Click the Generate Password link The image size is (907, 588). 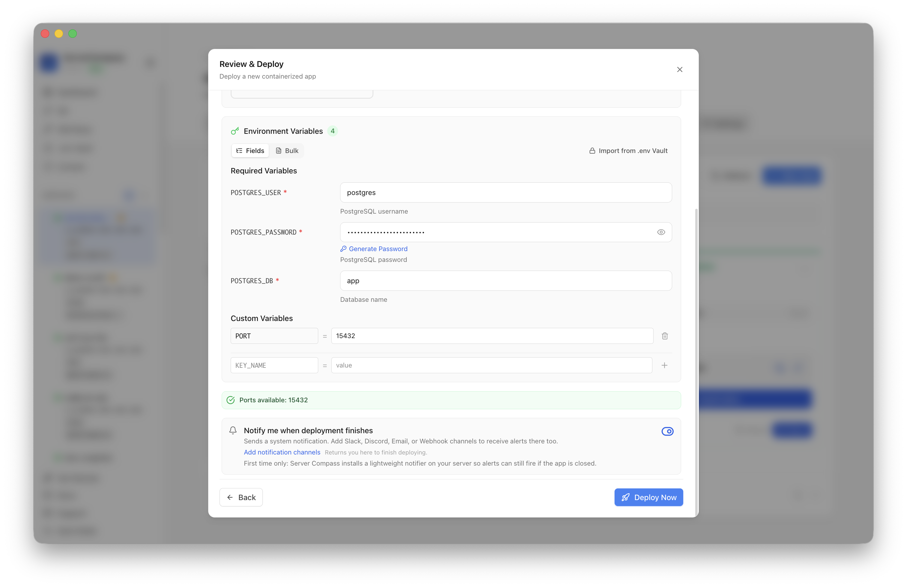pos(374,249)
